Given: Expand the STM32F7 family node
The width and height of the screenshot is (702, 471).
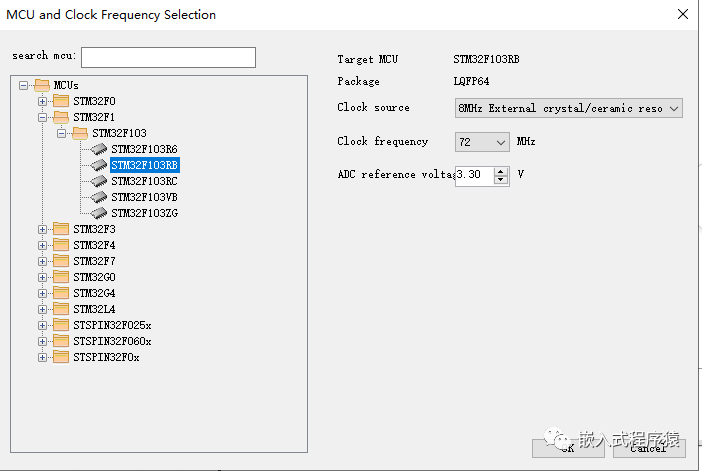Looking at the screenshot, I should [x=43, y=261].
